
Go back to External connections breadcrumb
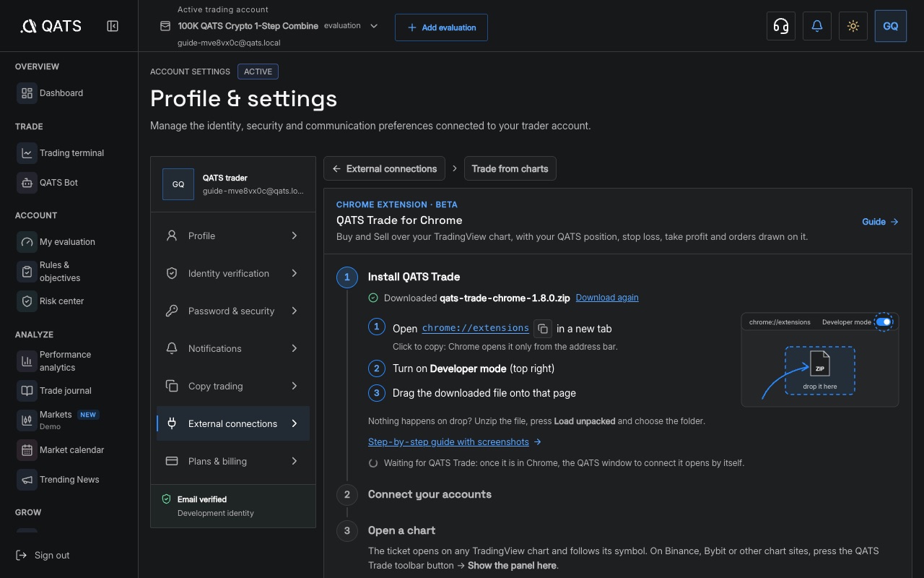pyautogui.click(x=385, y=169)
